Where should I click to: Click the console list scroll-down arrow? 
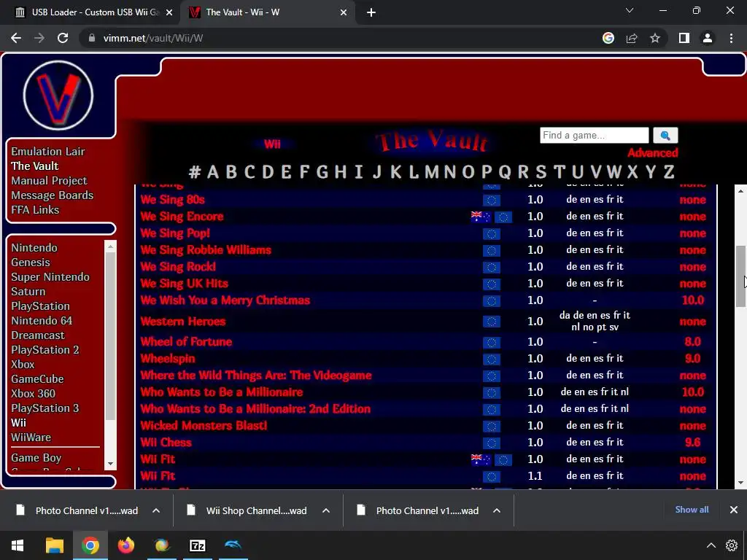111,464
